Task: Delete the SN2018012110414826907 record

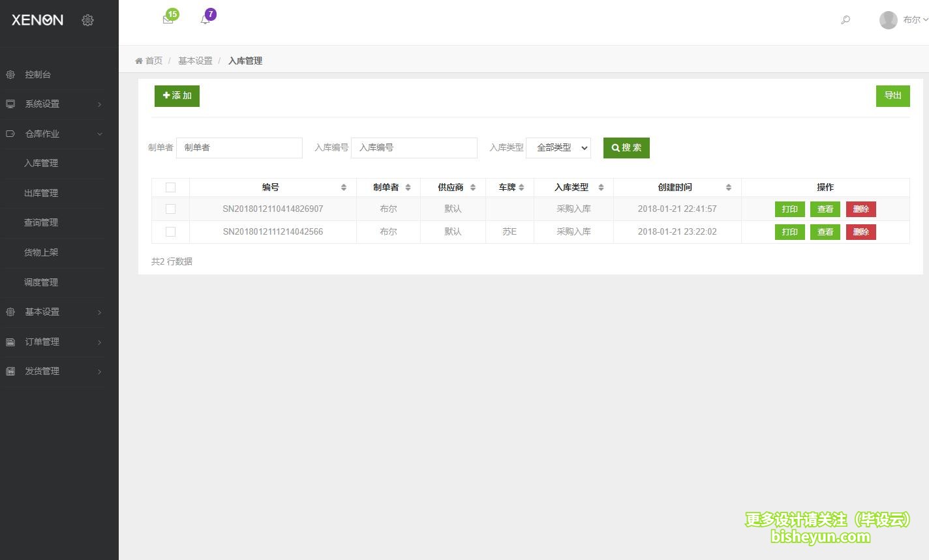Action: 861,209
